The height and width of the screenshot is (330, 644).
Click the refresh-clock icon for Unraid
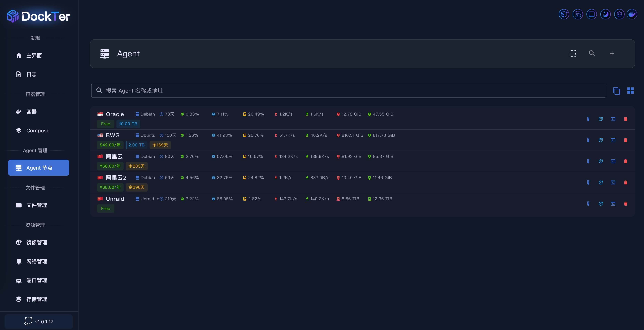[601, 204]
